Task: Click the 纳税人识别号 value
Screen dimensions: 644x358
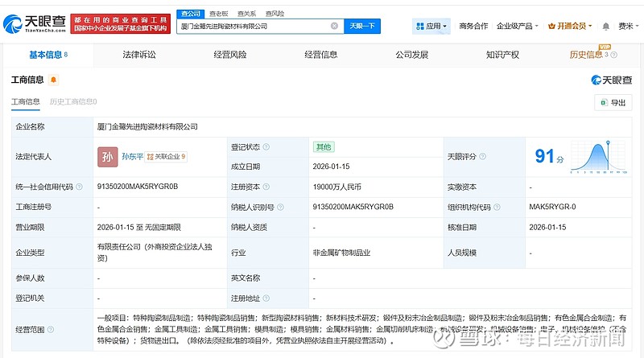Action: [353, 207]
